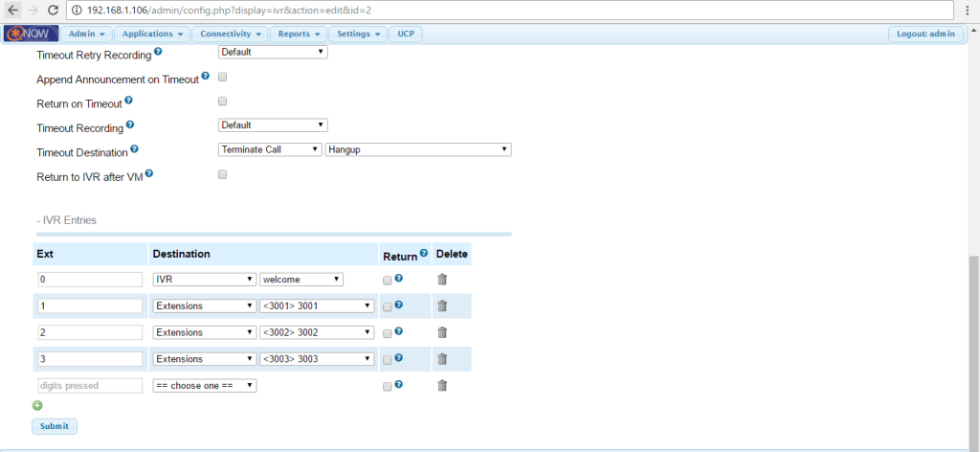Click the digits pressed input field
The width and height of the screenshot is (980, 452).
pos(90,386)
